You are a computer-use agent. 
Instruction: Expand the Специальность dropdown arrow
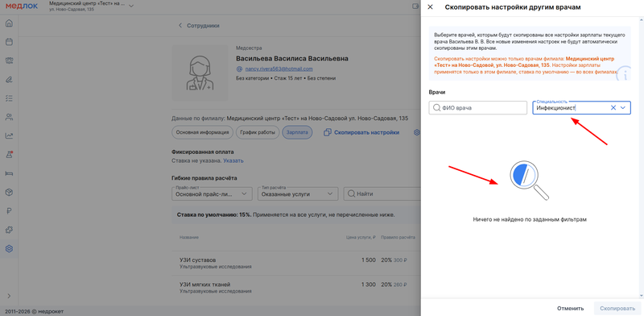[623, 108]
